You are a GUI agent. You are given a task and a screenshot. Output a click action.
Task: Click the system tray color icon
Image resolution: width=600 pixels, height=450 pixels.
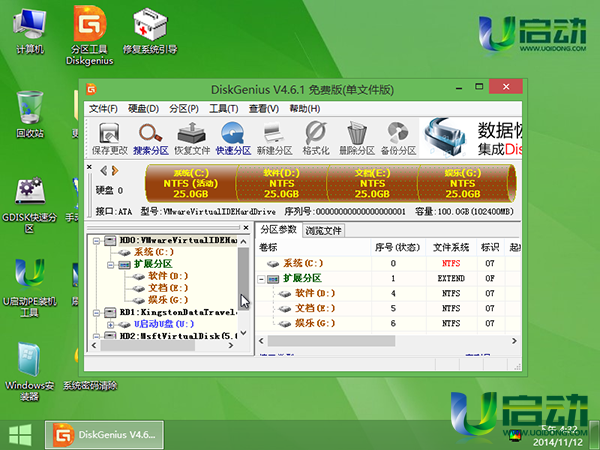[x=515, y=435]
